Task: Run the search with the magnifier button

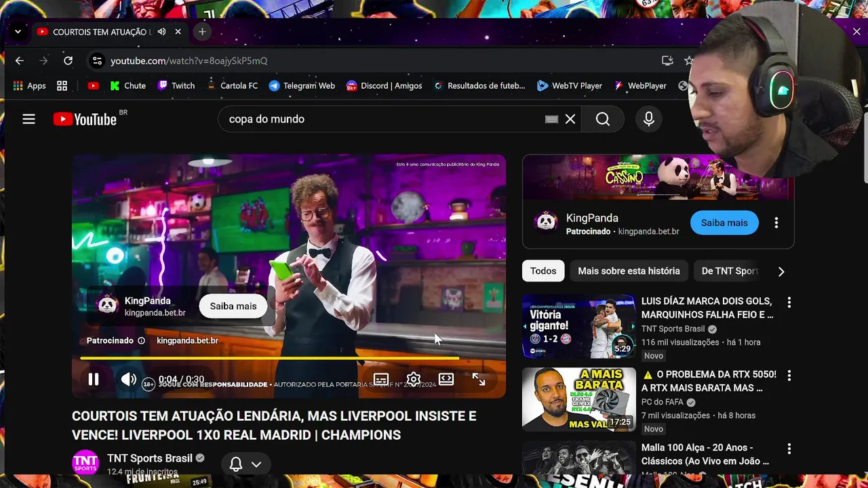Action: click(602, 119)
